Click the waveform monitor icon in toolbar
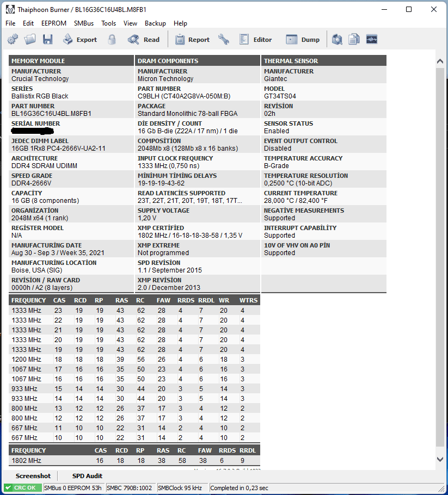This screenshot has width=448, height=495. 372,40
